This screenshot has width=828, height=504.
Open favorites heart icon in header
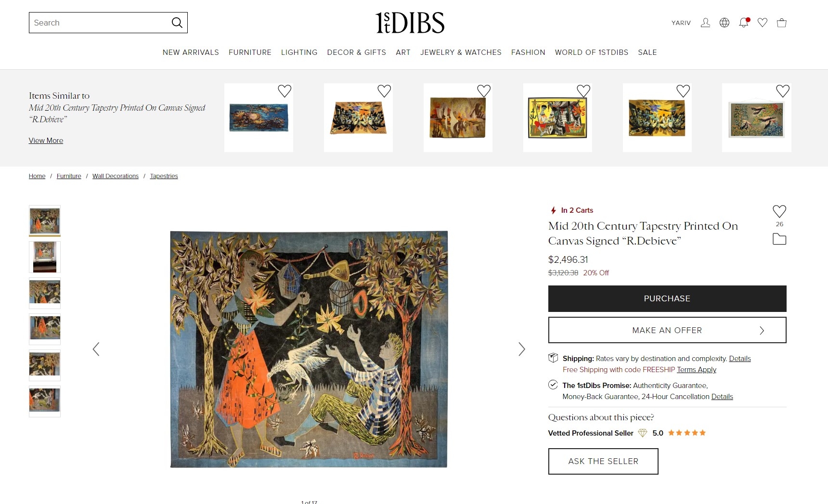pyautogui.click(x=763, y=23)
